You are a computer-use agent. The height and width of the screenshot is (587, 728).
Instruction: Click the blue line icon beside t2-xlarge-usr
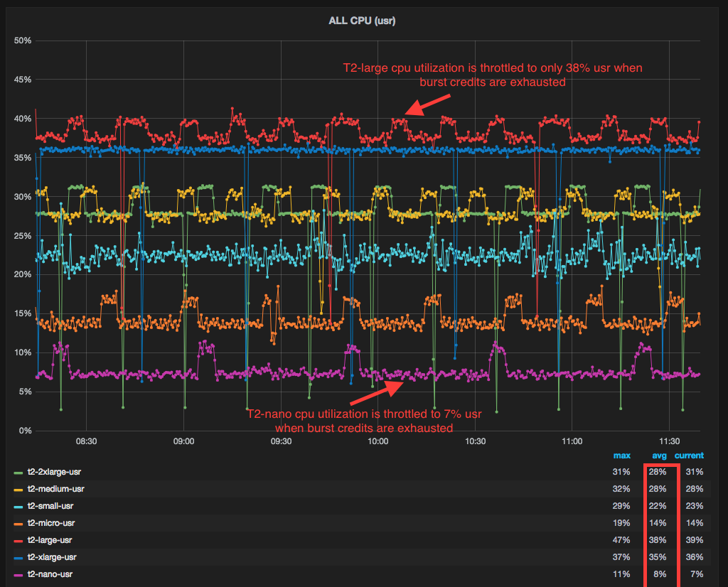pos(17,556)
